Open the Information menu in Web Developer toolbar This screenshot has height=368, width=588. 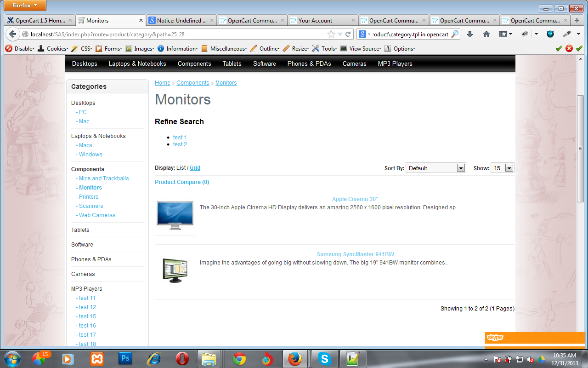point(178,48)
